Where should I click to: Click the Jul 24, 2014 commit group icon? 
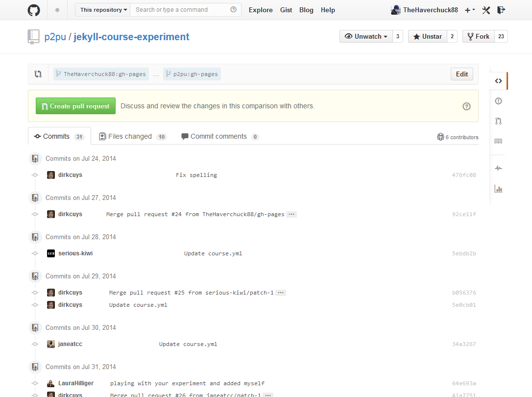(35, 158)
